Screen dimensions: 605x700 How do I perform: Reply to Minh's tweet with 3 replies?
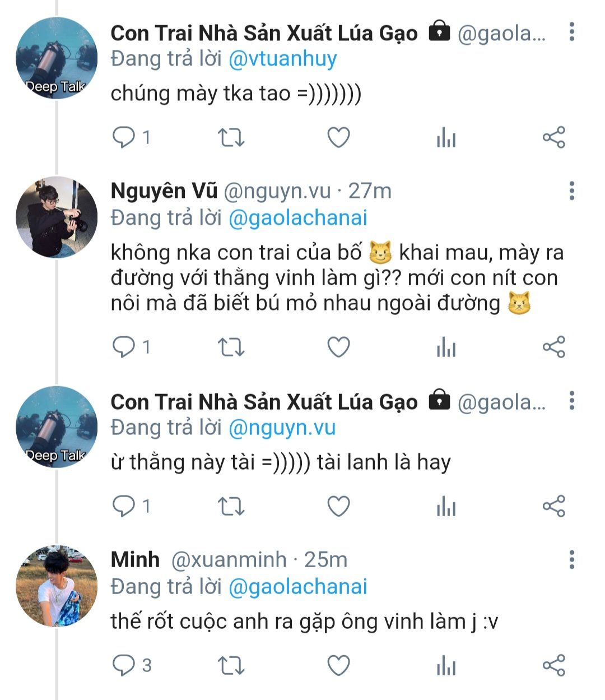click(x=124, y=665)
